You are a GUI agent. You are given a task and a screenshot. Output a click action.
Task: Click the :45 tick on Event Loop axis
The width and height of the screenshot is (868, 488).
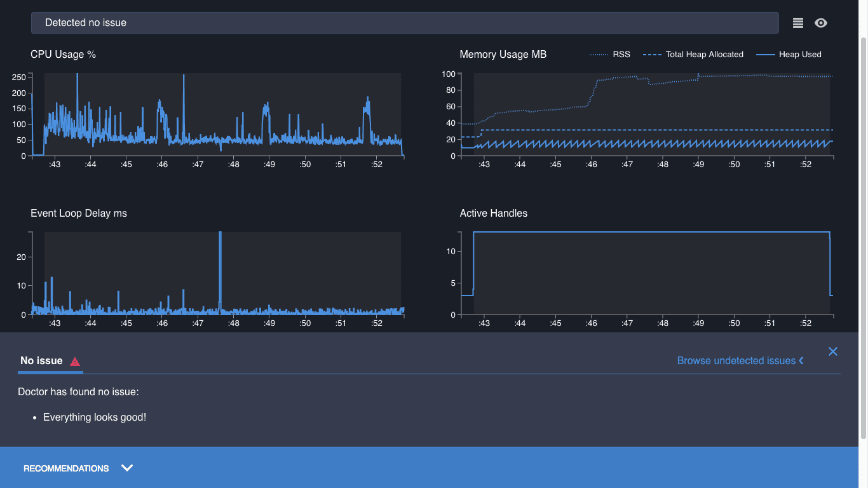click(x=126, y=323)
